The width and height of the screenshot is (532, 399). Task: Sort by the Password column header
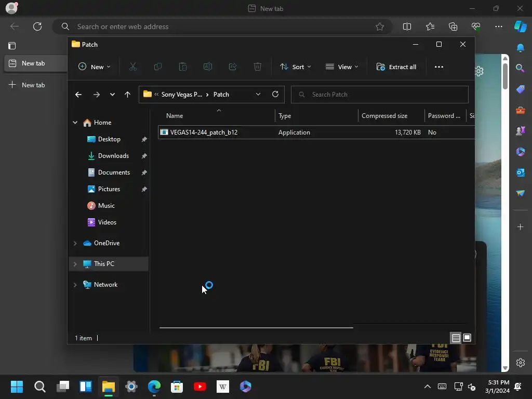(x=444, y=116)
